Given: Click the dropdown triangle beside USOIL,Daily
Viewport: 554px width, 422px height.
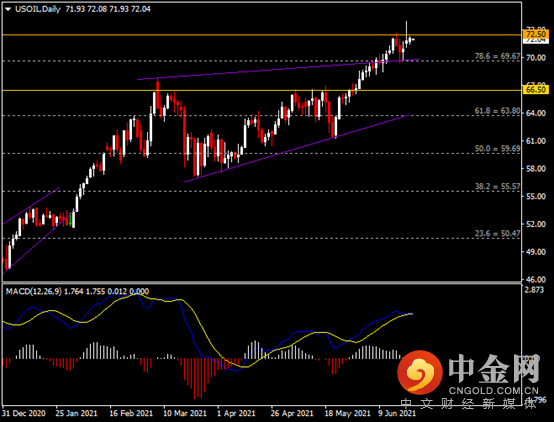Looking at the screenshot, I should click(x=8, y=10).
